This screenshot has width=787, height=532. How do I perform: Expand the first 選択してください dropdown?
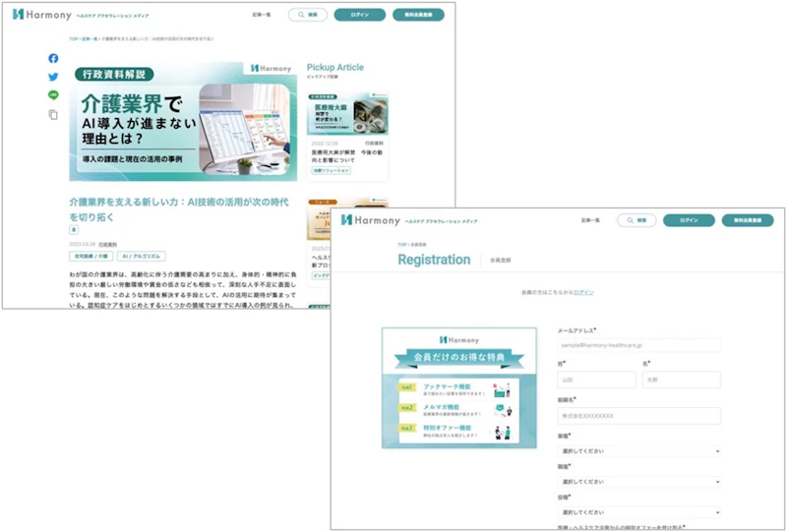click(x=638, y=451)
